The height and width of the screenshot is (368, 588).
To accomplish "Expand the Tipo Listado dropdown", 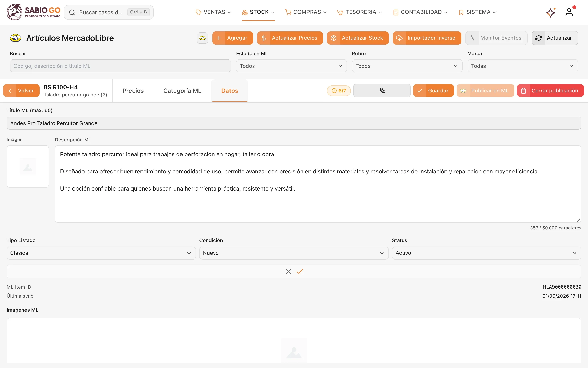I will 101,253.
